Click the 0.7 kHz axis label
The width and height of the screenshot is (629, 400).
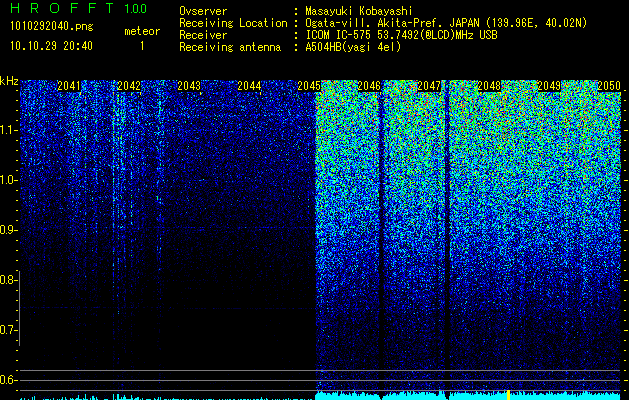click(x=8, y=330)
